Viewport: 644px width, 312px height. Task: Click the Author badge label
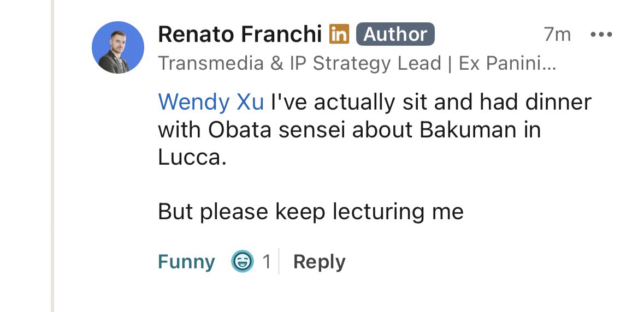[395, 34]
